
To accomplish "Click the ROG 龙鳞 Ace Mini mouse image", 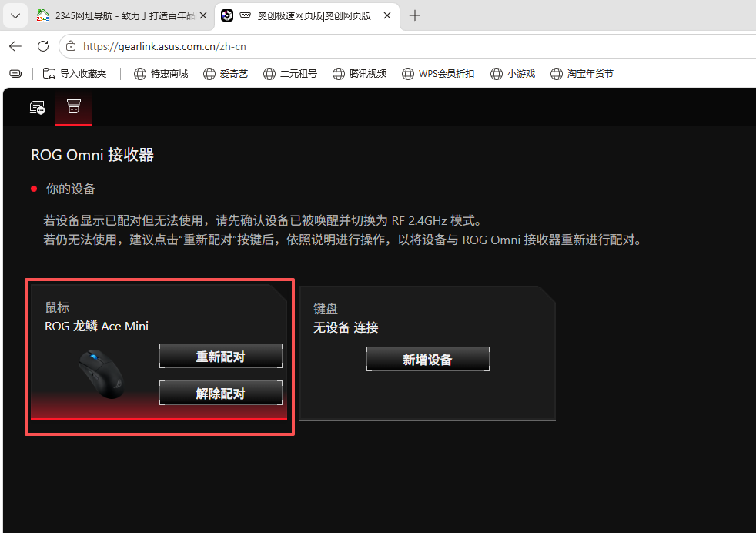I will pos(102,375).
